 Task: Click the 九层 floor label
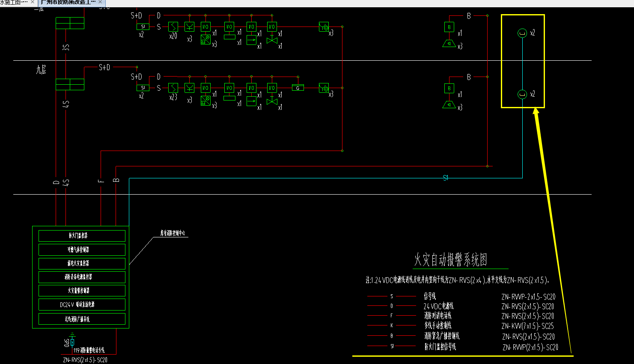[41, 70]
